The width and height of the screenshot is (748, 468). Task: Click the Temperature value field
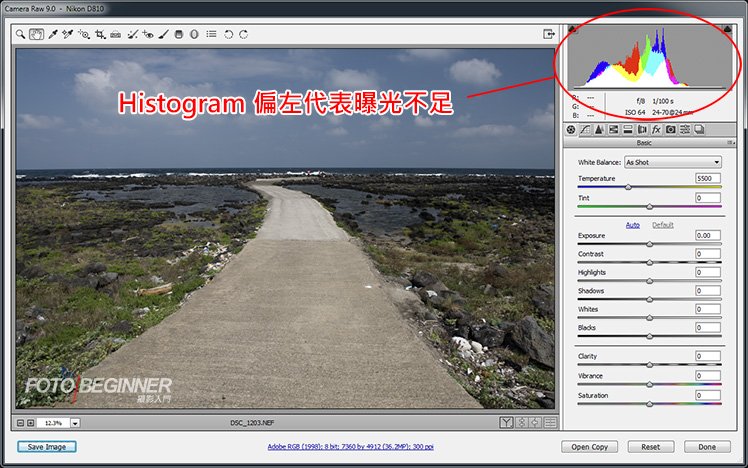708,178
